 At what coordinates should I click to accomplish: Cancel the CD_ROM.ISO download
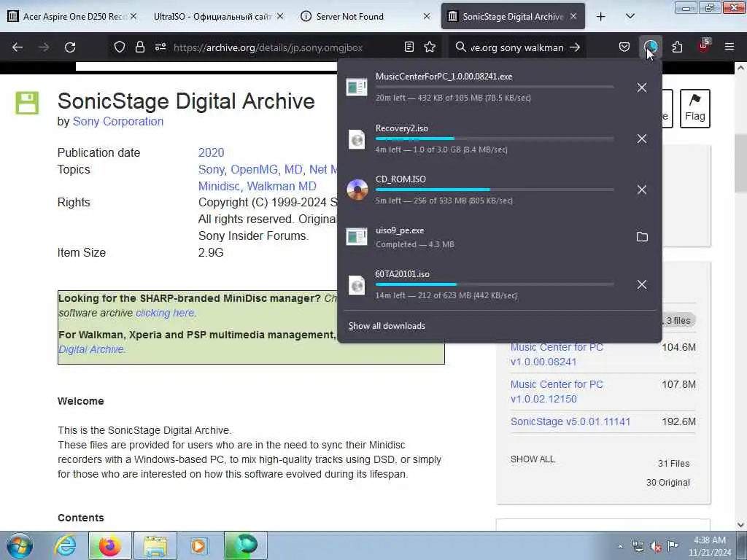click(x=642, y=190)
